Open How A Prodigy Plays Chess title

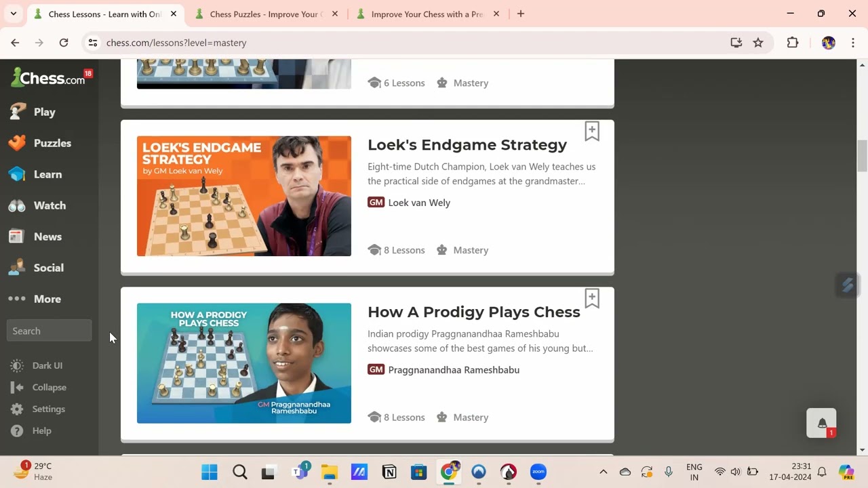[474, 312]
